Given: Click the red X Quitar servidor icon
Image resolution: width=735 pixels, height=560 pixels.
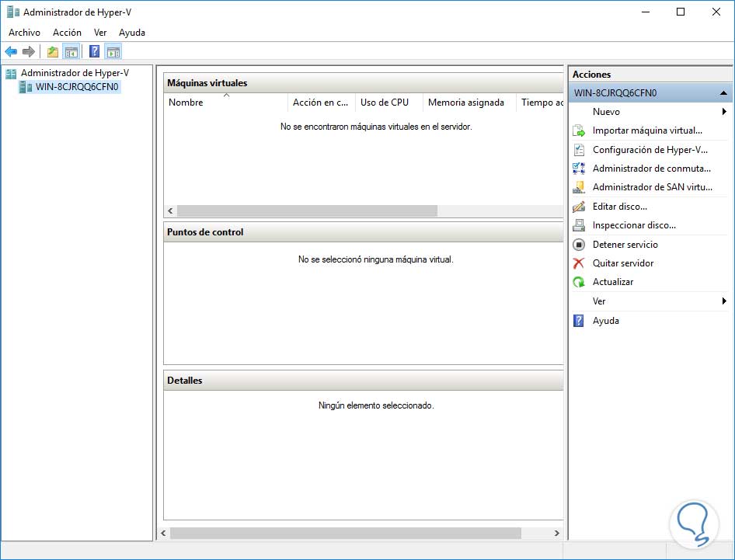Looking at the screenshot, I should (579, 263).
